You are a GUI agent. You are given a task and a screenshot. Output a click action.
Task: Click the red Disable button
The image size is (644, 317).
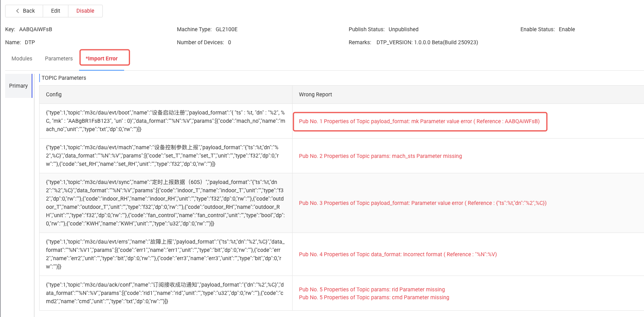click(x=85, y=11)
